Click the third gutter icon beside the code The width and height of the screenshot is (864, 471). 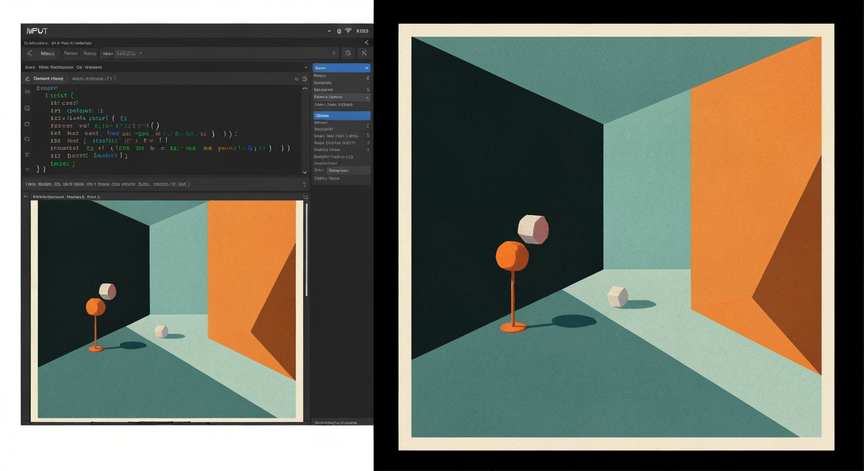click(28, 124)
